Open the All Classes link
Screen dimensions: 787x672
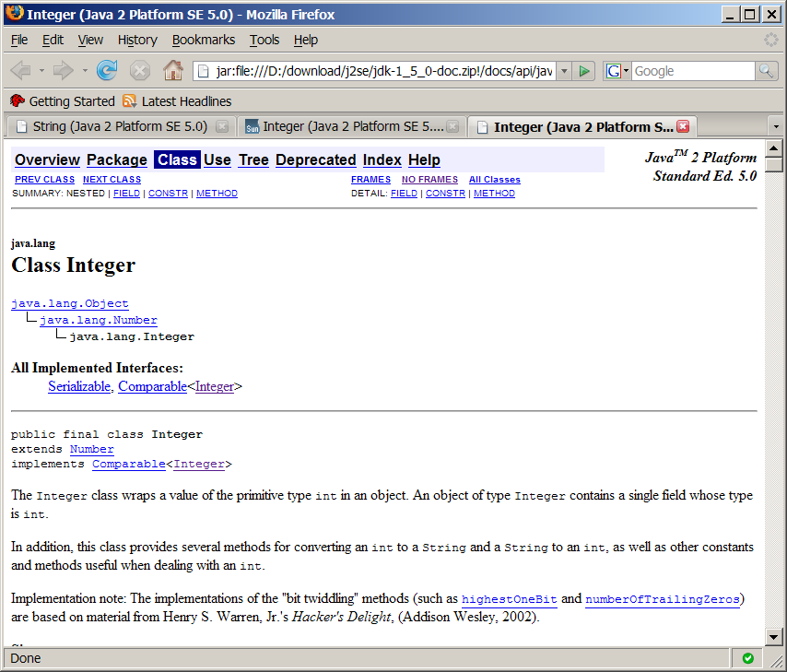click(x=494, y=180)
